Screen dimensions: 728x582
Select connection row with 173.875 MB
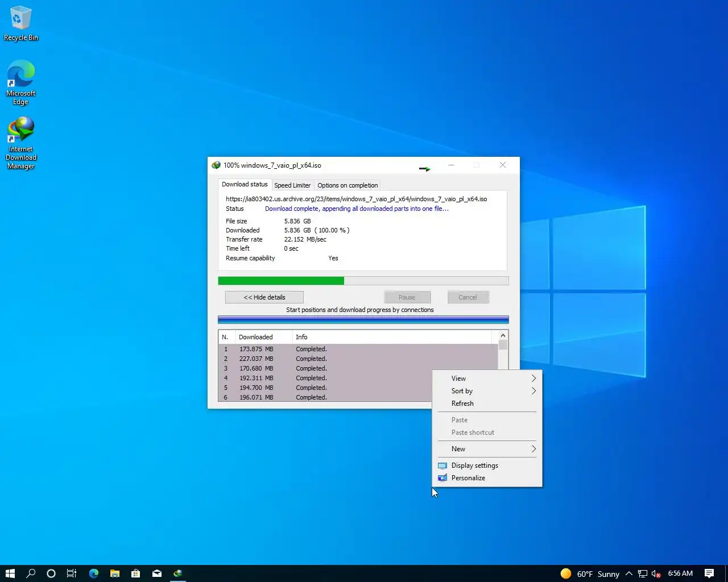(358, 349)
